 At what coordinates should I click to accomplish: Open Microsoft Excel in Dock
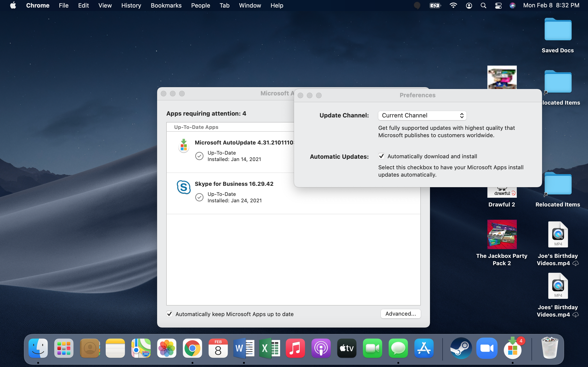(x=269, y=348)
